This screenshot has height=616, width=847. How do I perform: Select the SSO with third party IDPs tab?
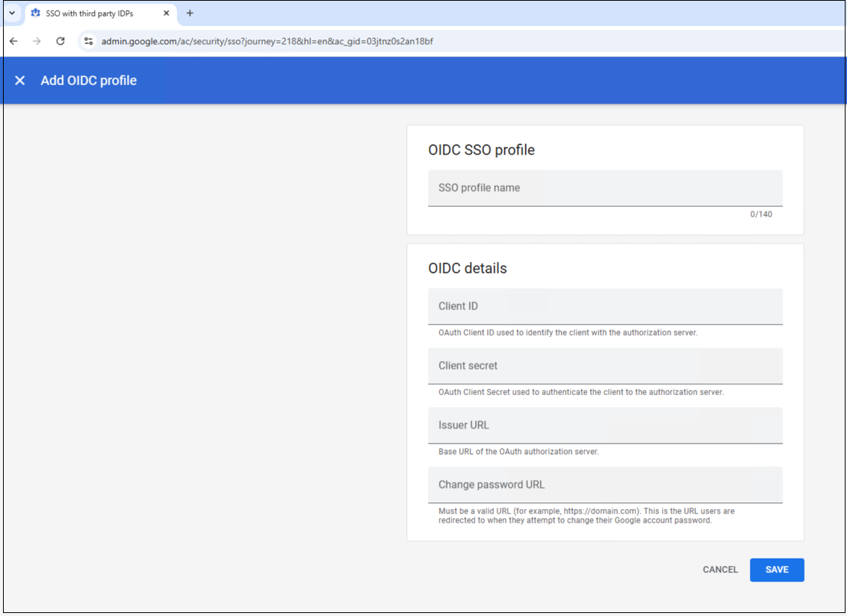101,13
